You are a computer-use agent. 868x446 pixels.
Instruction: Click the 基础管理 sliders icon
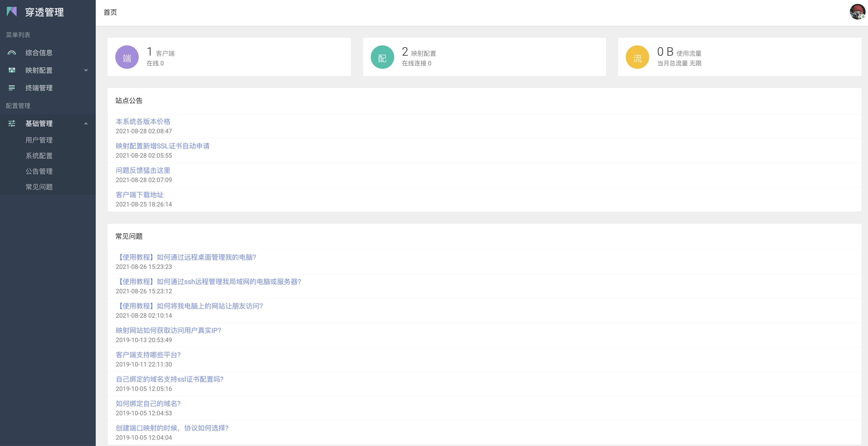[x=12, y=123]
